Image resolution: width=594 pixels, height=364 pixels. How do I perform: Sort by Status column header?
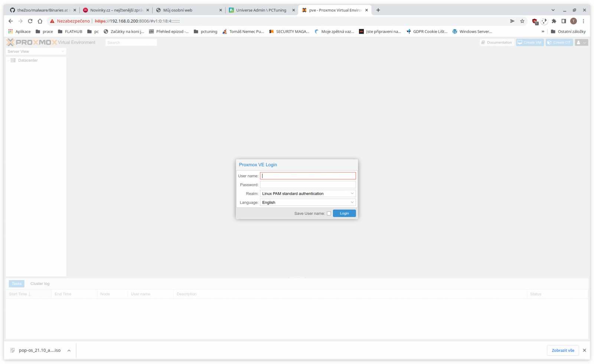click(x=557, y=294)
